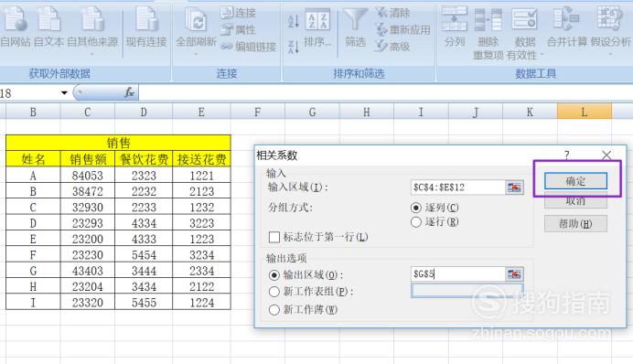This screenshot has height=364, width=633.
Task: Click the fx insert function icon
Action: (x=129, y=92)
